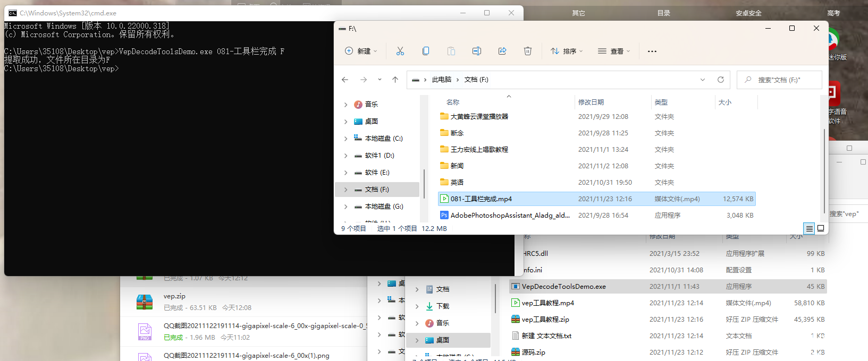The width and height of the screenshot is (868, 361).
Task: Click the 搜索"文档 (F:)" search box
Action: pos(779,80)
